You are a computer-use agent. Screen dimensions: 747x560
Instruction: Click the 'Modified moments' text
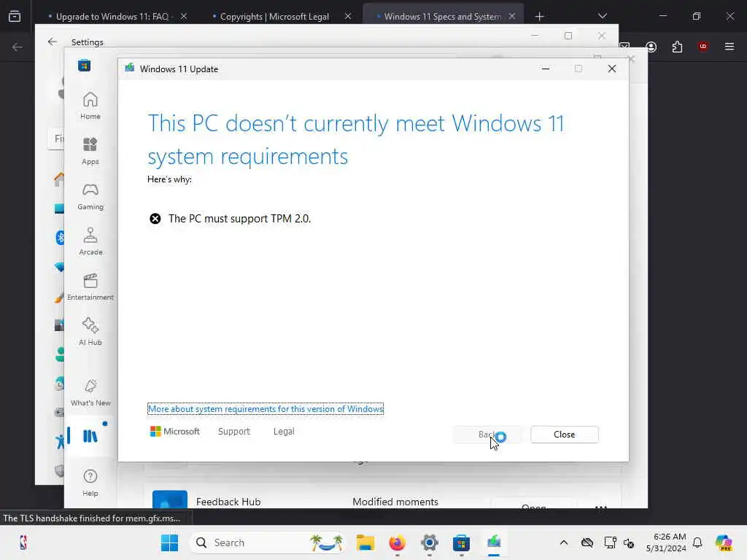click(395, 502)
